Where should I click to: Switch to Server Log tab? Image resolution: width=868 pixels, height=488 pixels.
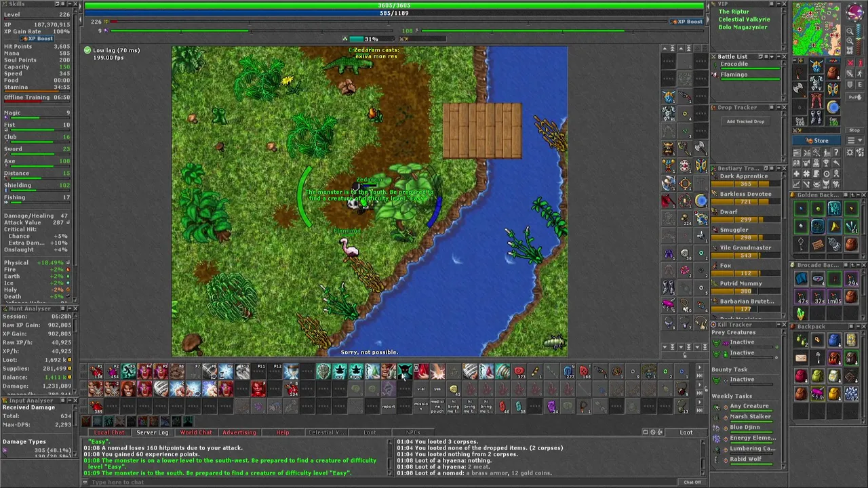[153, 432]
